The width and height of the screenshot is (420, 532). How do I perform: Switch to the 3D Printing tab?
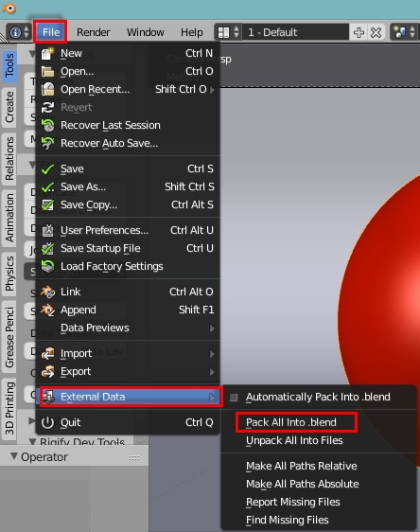point(9,408)
